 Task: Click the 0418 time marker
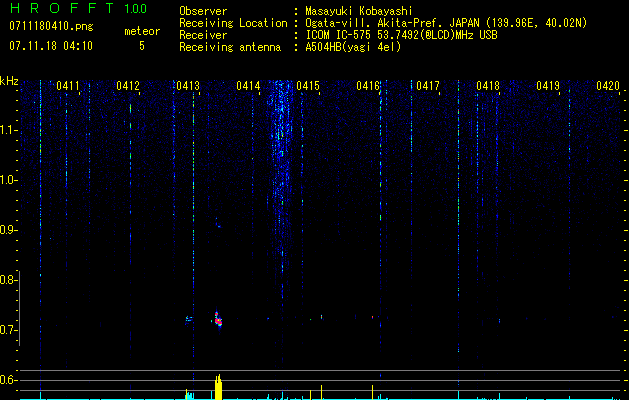pyautogui.click(x=488, y=86)
